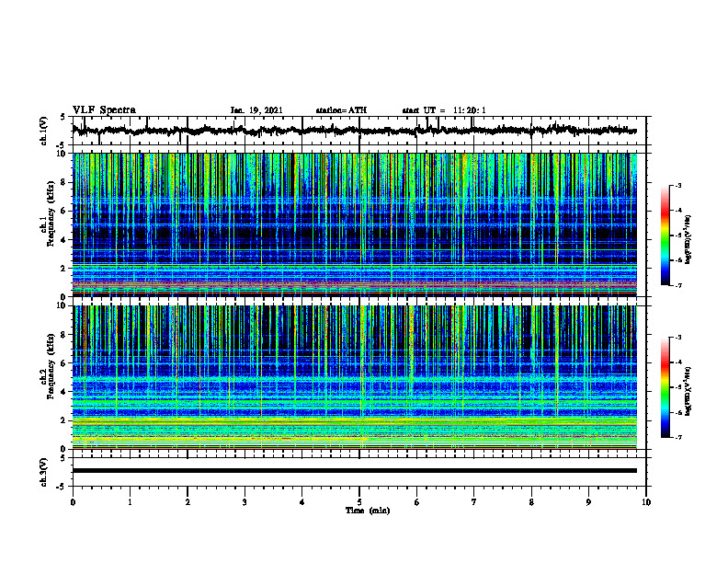Click the 'station=ATH' label

[341, 110]
